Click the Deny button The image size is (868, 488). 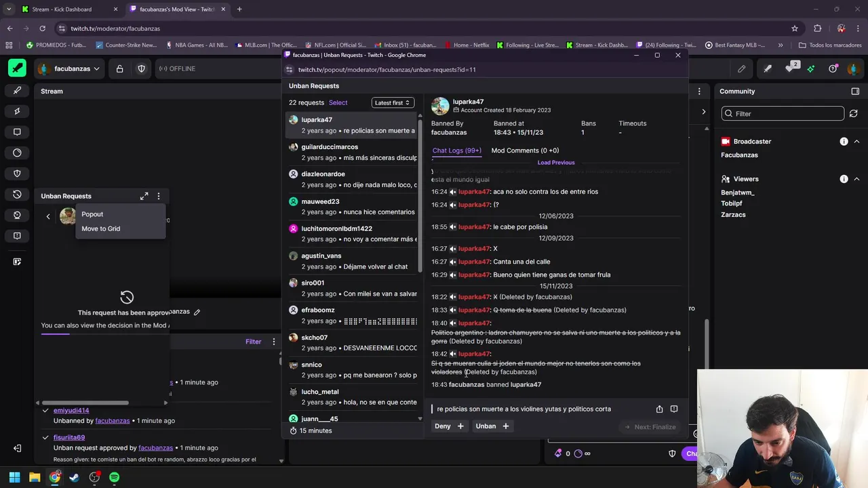[450, 426]
